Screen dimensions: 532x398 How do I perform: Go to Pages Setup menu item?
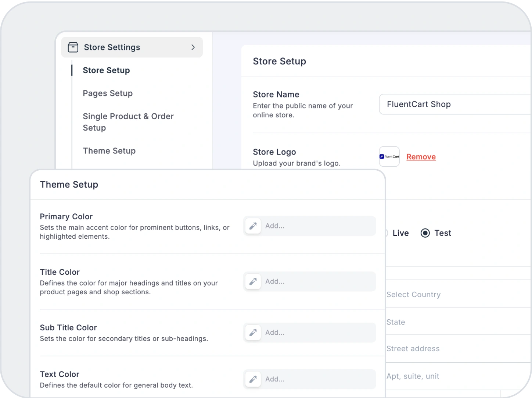coord(108,93)
